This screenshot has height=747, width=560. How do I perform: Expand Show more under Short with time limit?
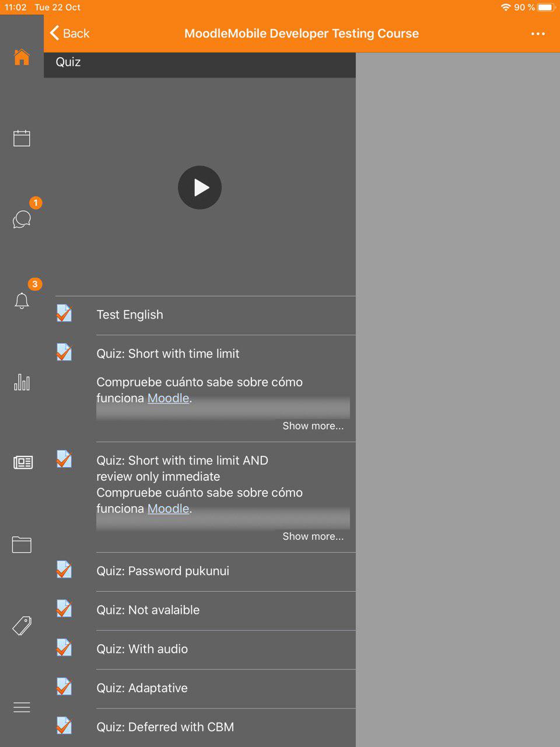(x=313, y=426)
